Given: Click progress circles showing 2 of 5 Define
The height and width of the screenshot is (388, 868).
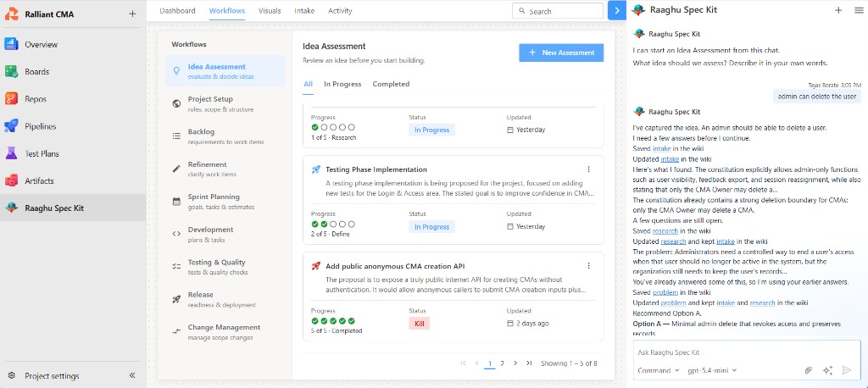Looking at the screenshot, I should [332, 224].
